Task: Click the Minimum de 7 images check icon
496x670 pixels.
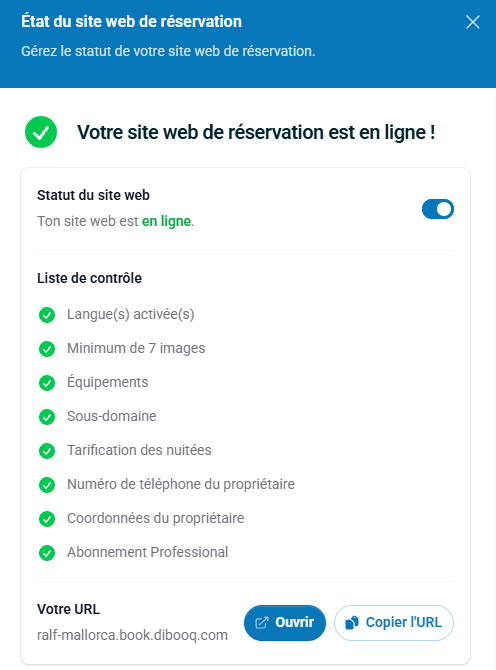Action: 47,349
